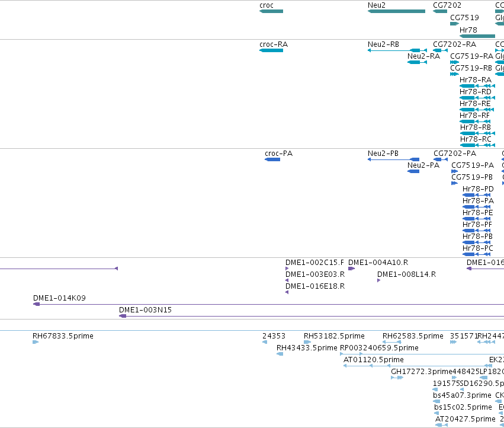
Task: Click the RH67833.5prime label text
Action: coord(63,336)
